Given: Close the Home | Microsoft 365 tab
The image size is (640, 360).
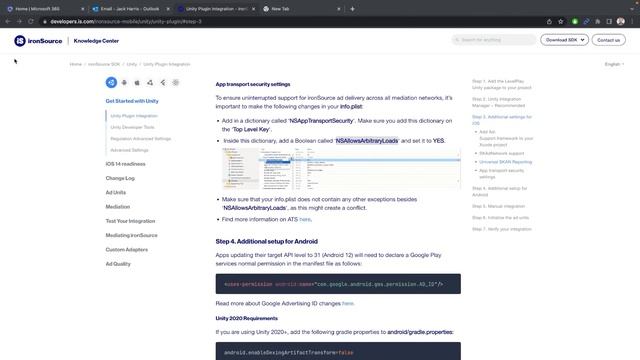Looking at the screenshot, I should [x=82, y=9].
